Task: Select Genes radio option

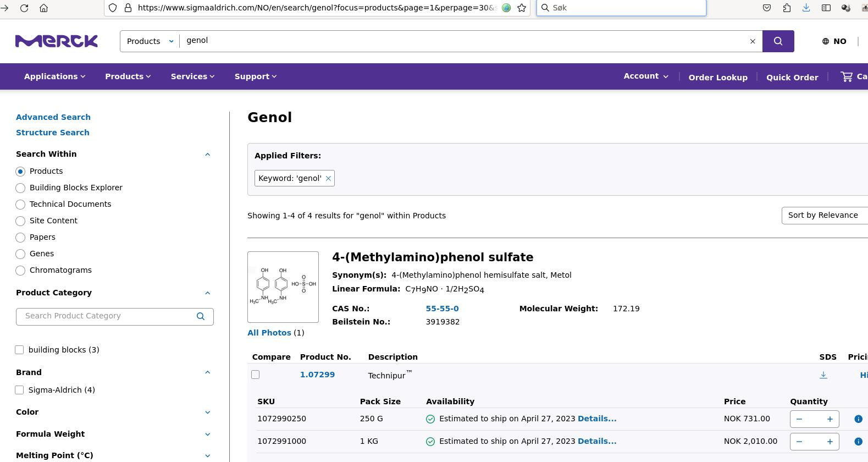Action: point(20,254)
